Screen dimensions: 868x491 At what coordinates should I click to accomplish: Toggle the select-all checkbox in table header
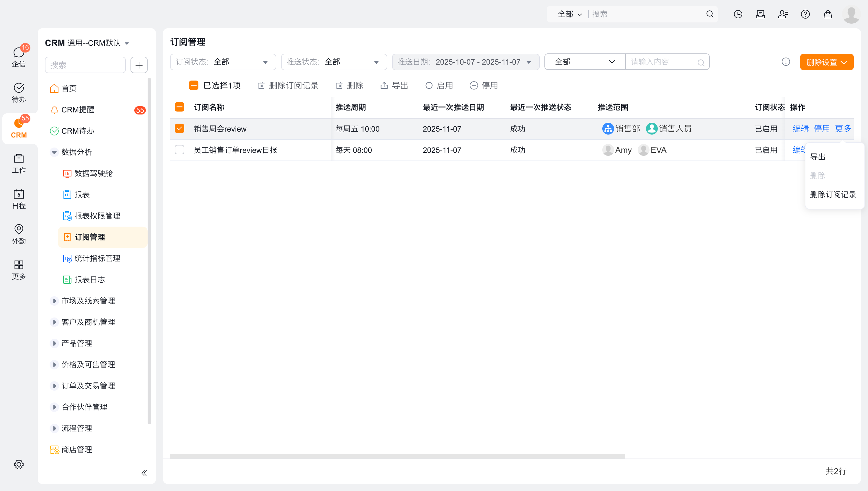pyautogui.click(x=180, y=107)
